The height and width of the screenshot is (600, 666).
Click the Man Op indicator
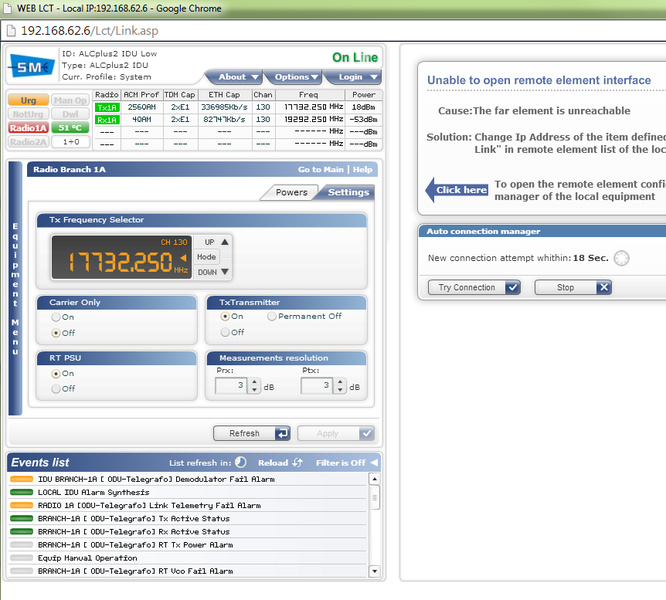pos(70,100)
